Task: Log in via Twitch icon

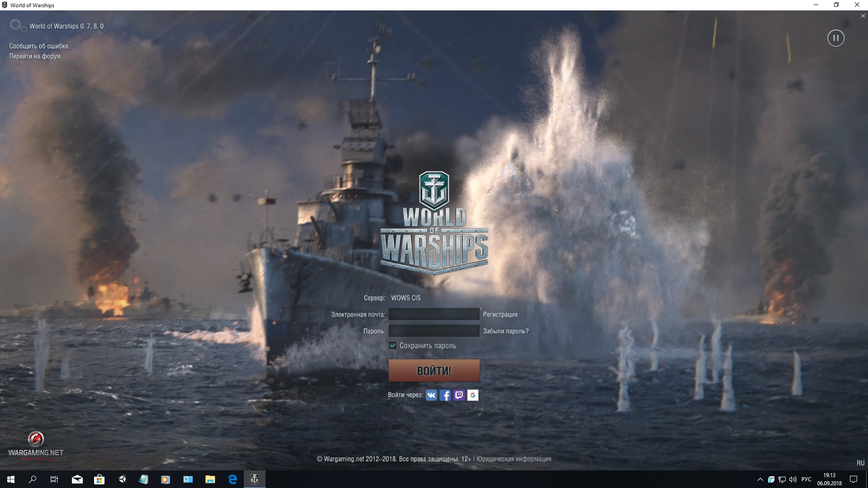Action: pos(459,395)
